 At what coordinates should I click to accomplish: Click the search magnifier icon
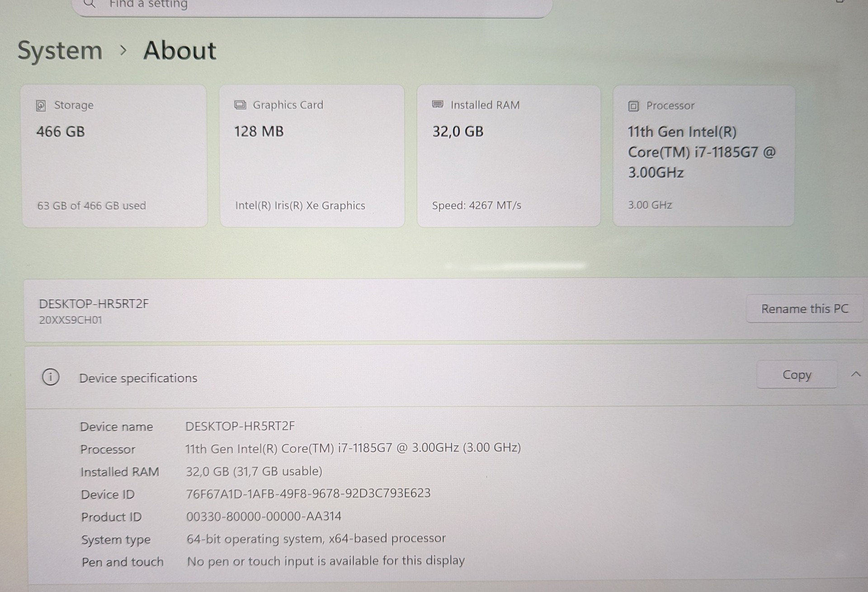coord(90,4)
